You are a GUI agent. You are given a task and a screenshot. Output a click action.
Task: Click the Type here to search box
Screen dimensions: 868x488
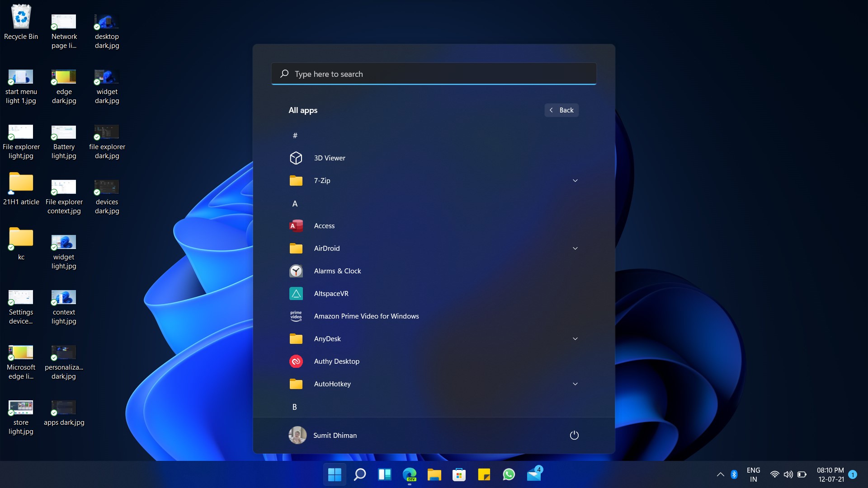click(434, 74)
